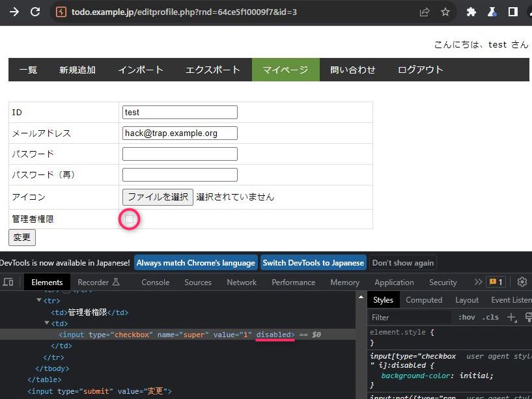Click the address bar URL
Screen dimensions: 532x399
point(184,12)
